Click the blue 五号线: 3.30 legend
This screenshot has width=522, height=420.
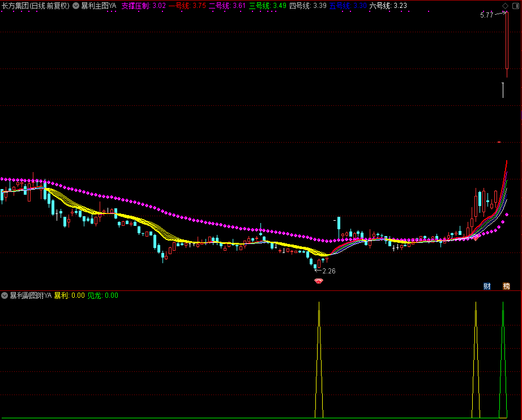click(x=348, y=6)
